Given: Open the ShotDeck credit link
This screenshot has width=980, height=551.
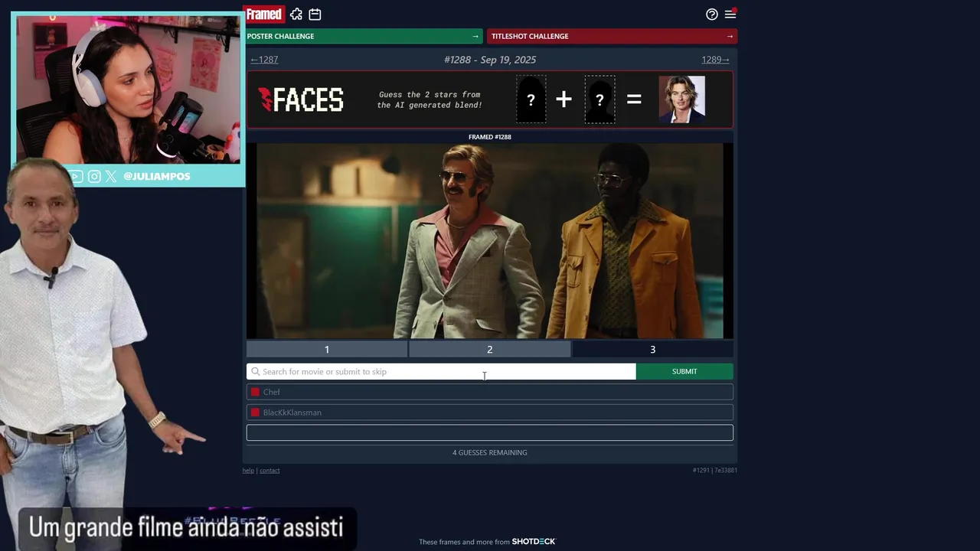Looking at the screenshot, I should [x=534, y=542].
